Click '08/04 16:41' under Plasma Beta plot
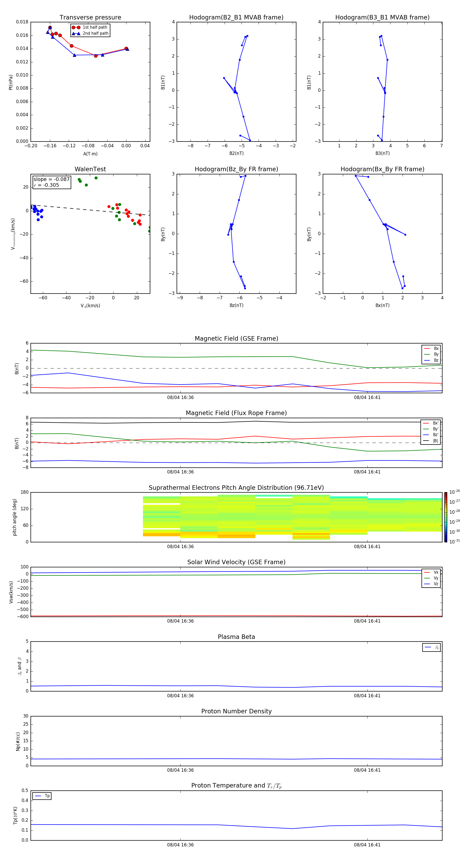Screen dimensions: 473x868 coord(367,695)
